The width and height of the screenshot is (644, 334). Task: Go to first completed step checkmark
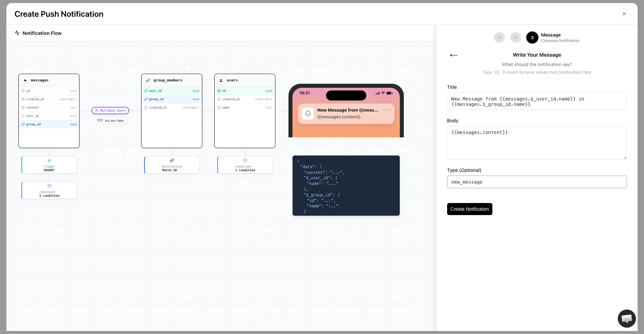point(499,38)
